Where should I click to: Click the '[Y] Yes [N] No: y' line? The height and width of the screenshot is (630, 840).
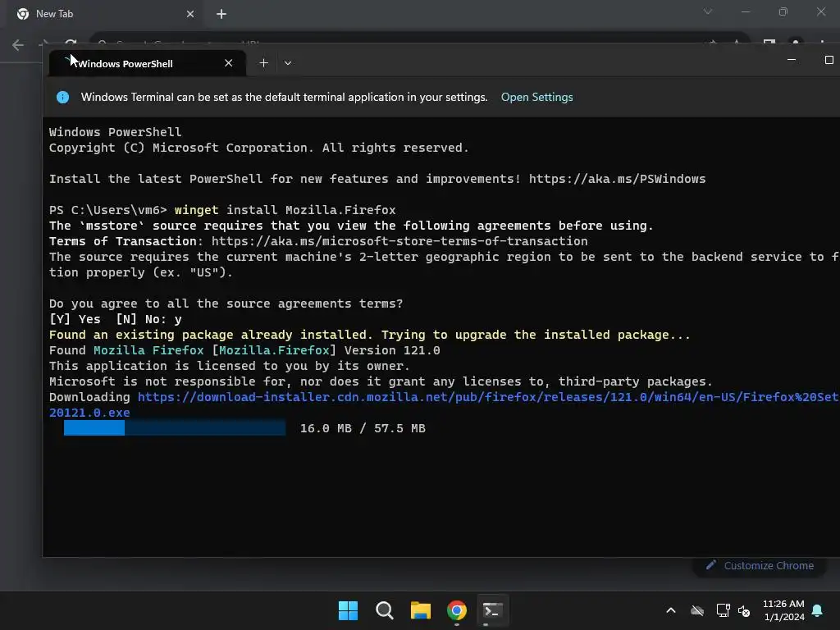pyautogui.click(x=115, y=319)
